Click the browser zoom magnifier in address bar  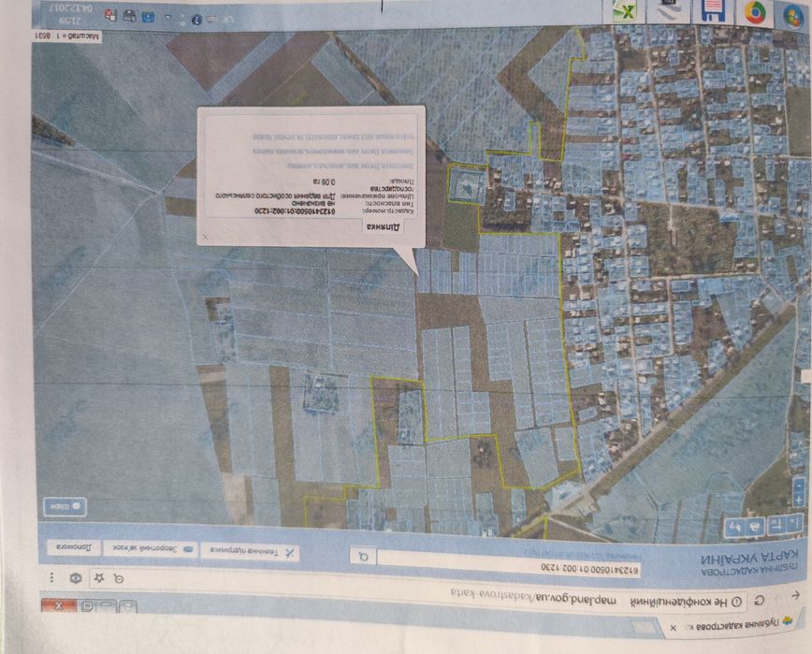click(119, 578)
